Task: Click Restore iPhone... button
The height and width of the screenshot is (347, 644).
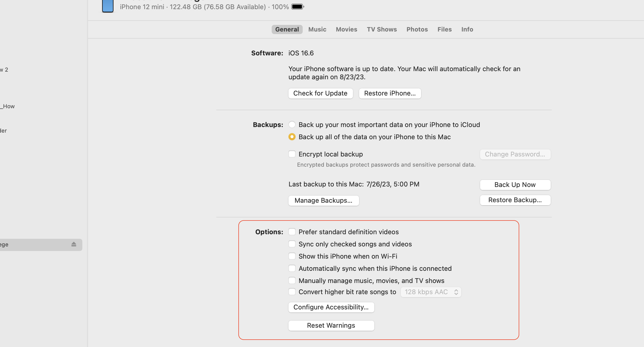Action: point(390,93)
